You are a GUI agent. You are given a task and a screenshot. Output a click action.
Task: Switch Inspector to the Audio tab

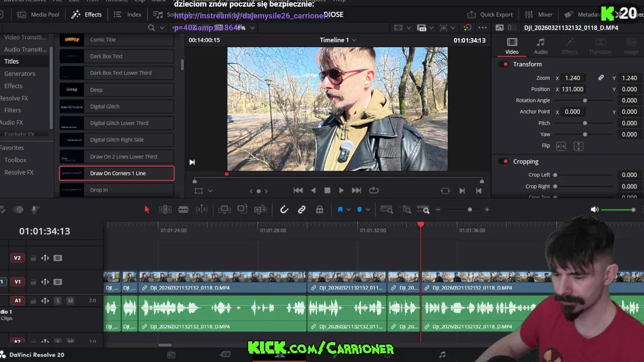pyautogui.click(x=541, y=46)
